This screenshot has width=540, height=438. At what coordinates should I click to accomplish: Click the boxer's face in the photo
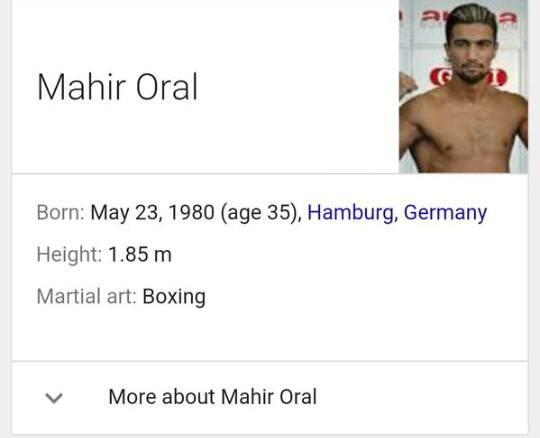pos(471,51)
